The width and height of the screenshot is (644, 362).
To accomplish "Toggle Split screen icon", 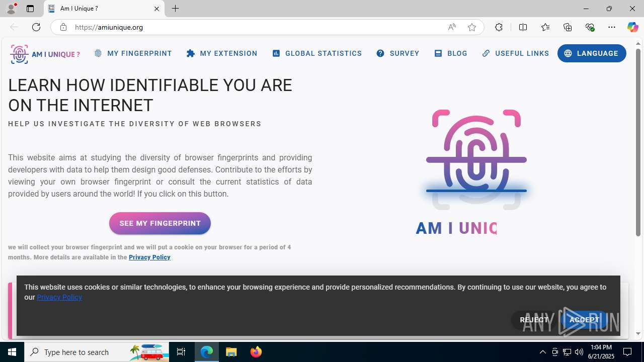I will (x=523, y=27).
